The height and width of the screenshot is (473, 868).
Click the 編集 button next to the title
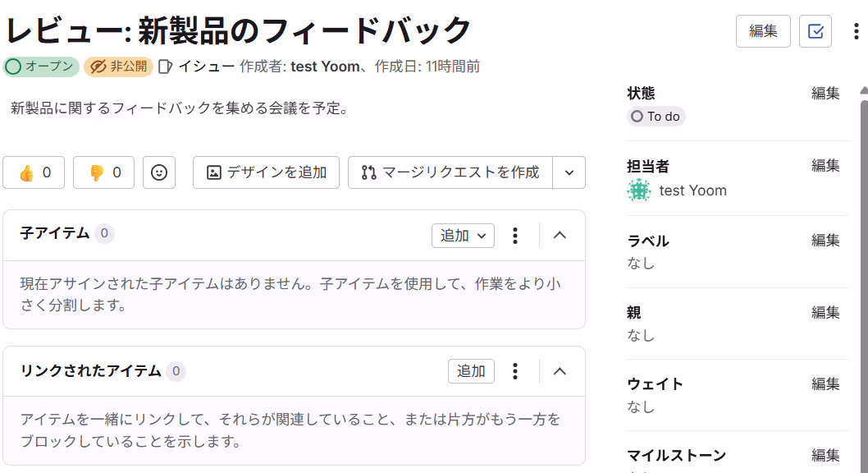tap(763, 31)
